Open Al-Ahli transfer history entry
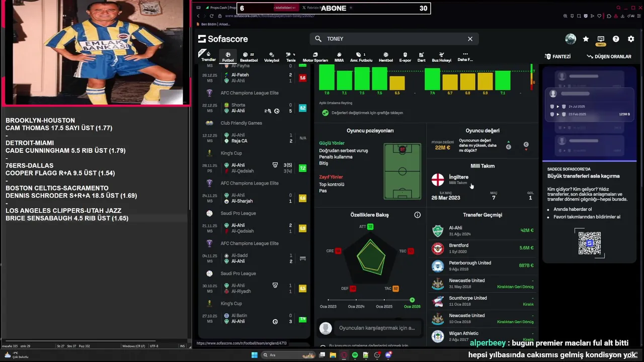The image size is (644, 362). tap(483, 231)
